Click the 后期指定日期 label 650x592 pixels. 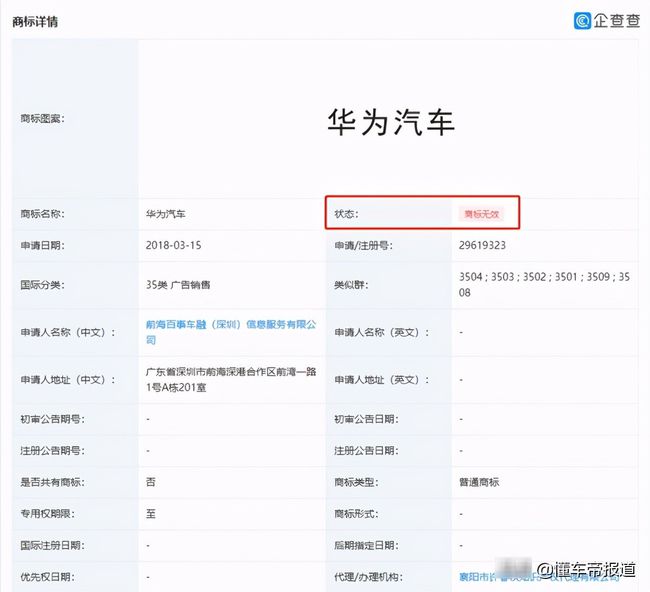coord(366,545)
